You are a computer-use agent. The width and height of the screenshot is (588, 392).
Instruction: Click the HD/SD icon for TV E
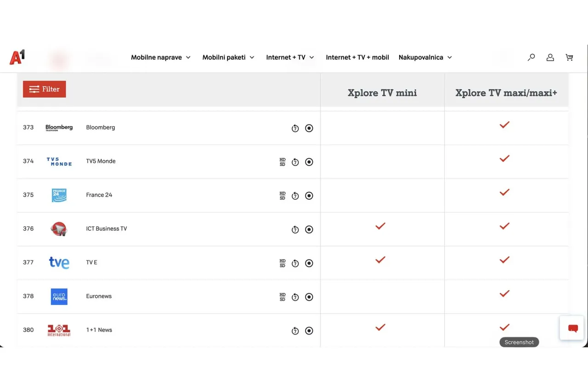[283, 263]
